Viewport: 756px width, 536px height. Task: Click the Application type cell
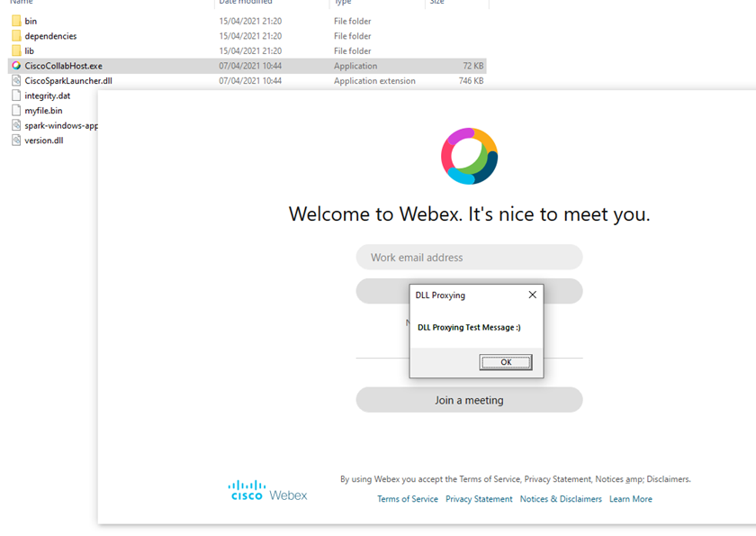pyautogui.click(x=355, y=66)
